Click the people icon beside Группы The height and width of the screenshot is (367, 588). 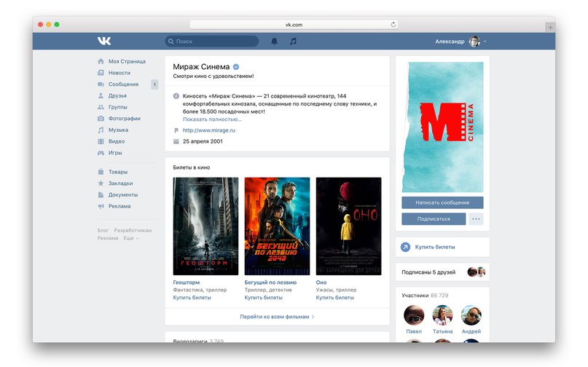point(101,107)
